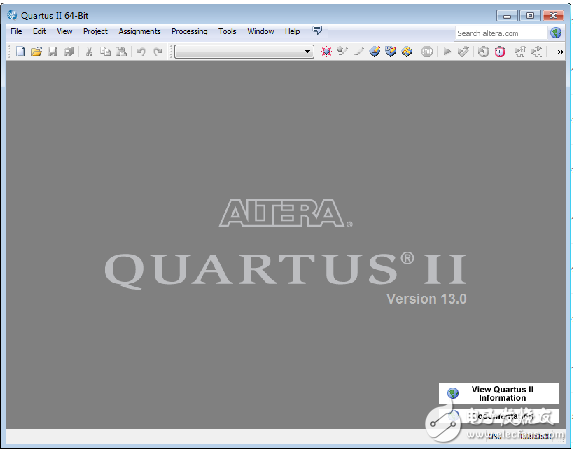Click the Quartus II title bar icon
The image size is (573, 451).
[12, 15]
